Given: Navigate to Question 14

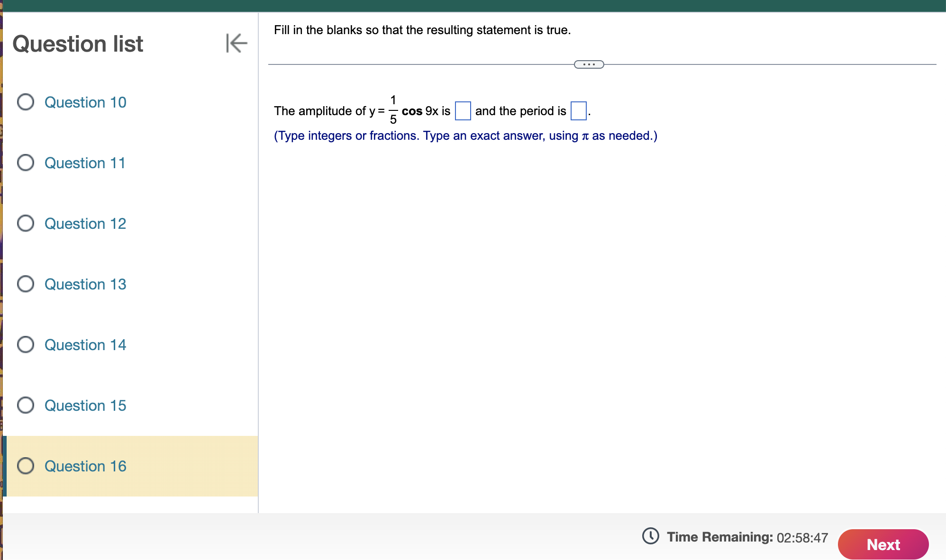Looking at the screenshot, I should coord(85,345).
